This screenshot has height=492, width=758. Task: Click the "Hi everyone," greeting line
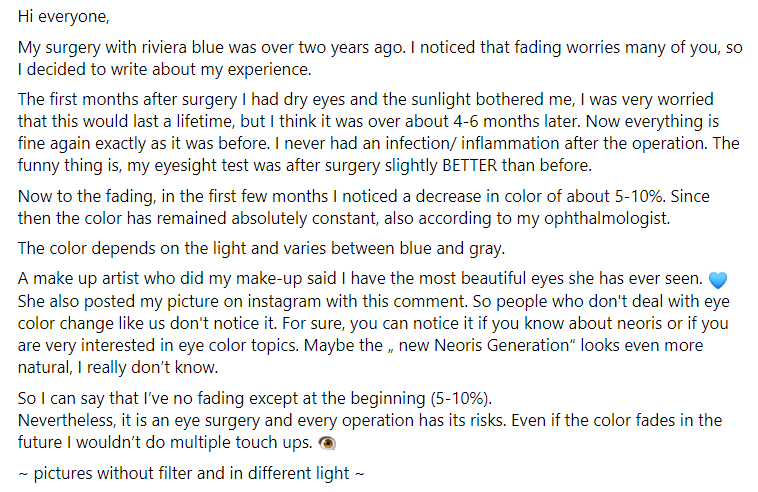tap(63, 17)
